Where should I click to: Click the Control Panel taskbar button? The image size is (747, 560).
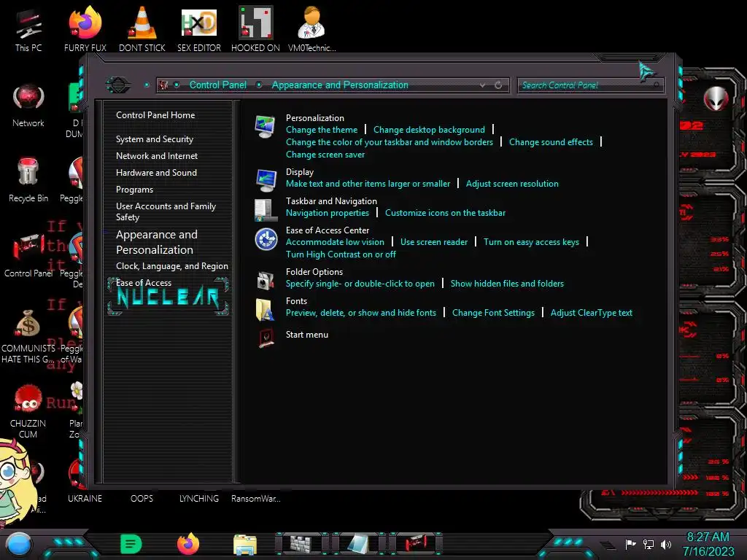point(416,543)
